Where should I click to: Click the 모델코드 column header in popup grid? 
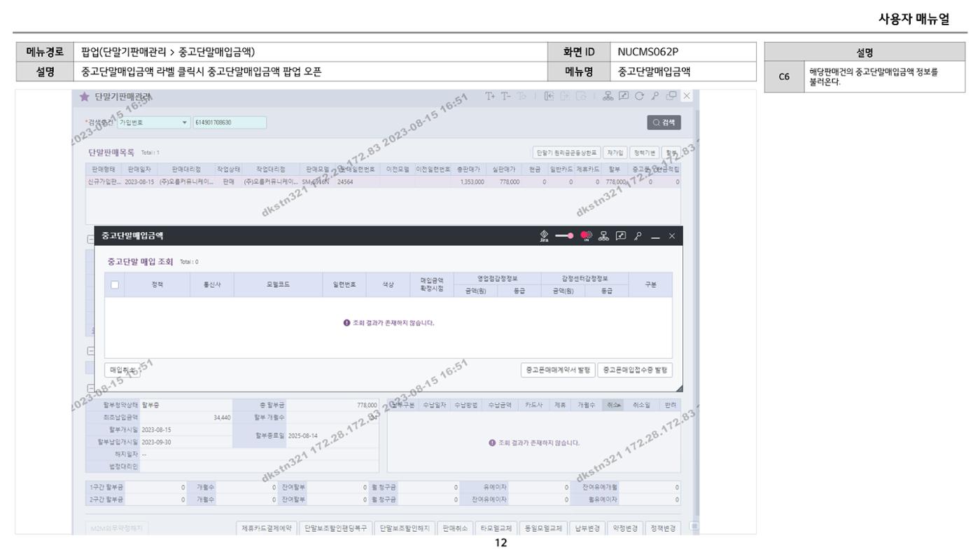pos(277,285)
